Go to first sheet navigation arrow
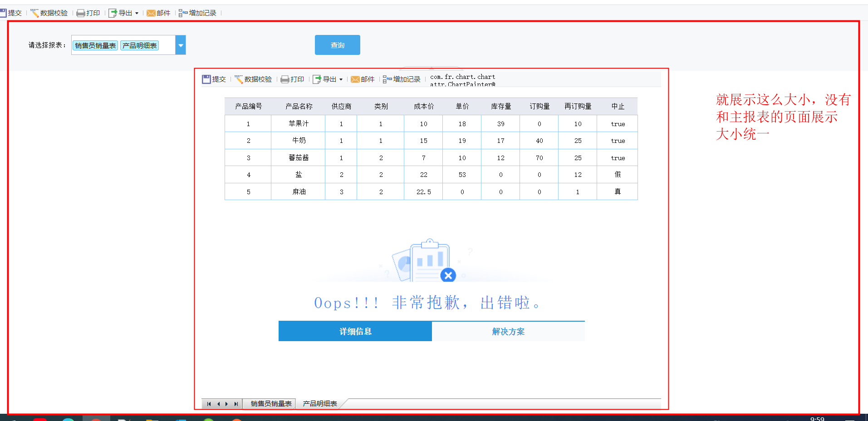This screenshot has width=868, height=421. click(x=209, y=404)
